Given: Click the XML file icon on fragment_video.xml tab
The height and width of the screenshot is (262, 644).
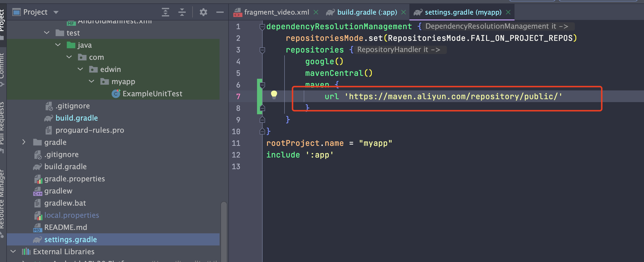Looking at the screenshot, I should pyautogui.click(x=238, y=12).
